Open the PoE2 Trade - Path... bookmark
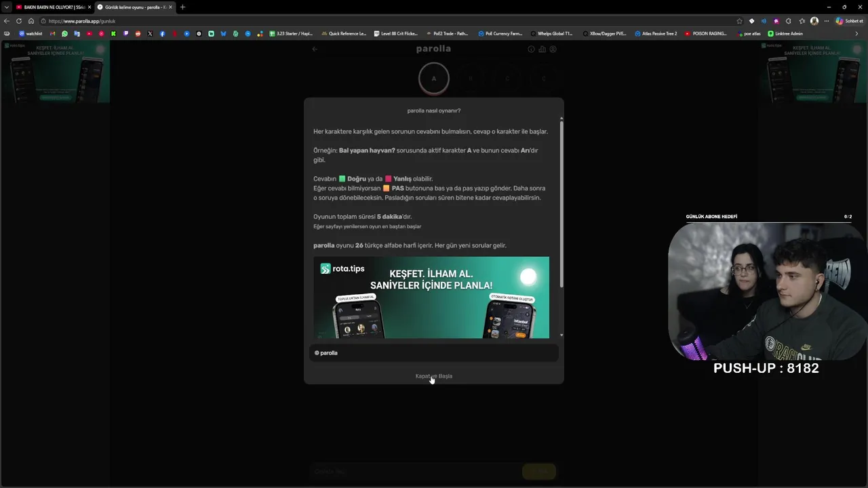Viewport: 868px width, 488px height. 448,33
